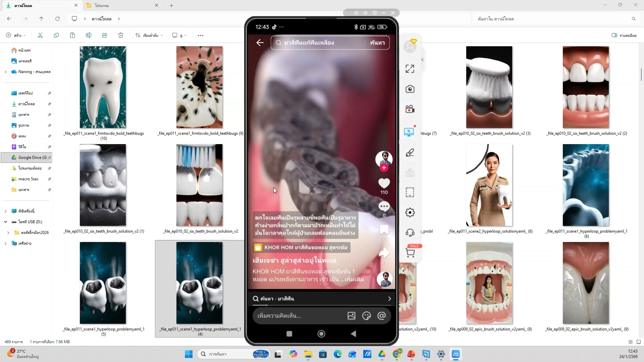The width and height of the screenshot is (644, 362).
Task: Open the mirroring settings gear
Action: point(410,212)
